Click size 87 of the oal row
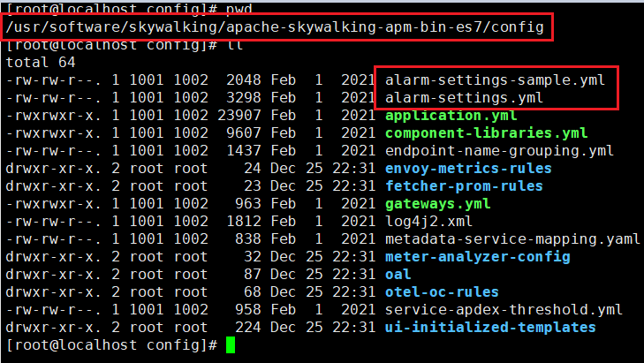This screenshot has width=644, height=363. [252, 275]
